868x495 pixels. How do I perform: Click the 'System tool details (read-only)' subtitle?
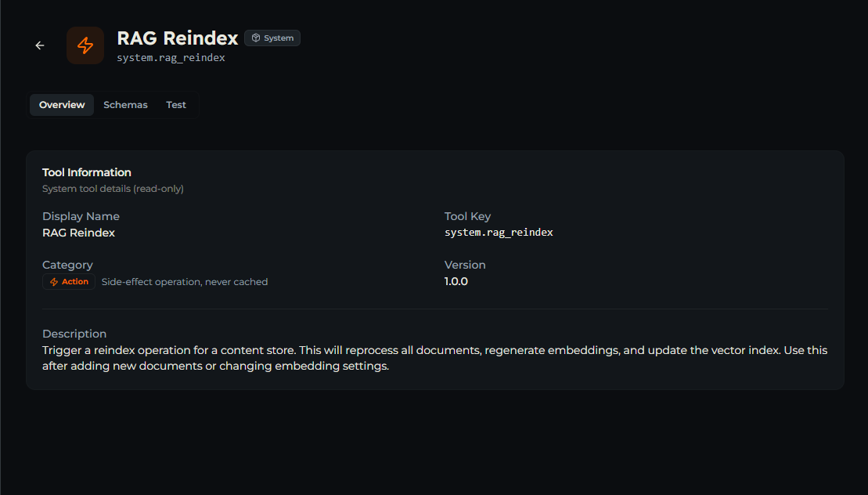(x=113, y=189)
